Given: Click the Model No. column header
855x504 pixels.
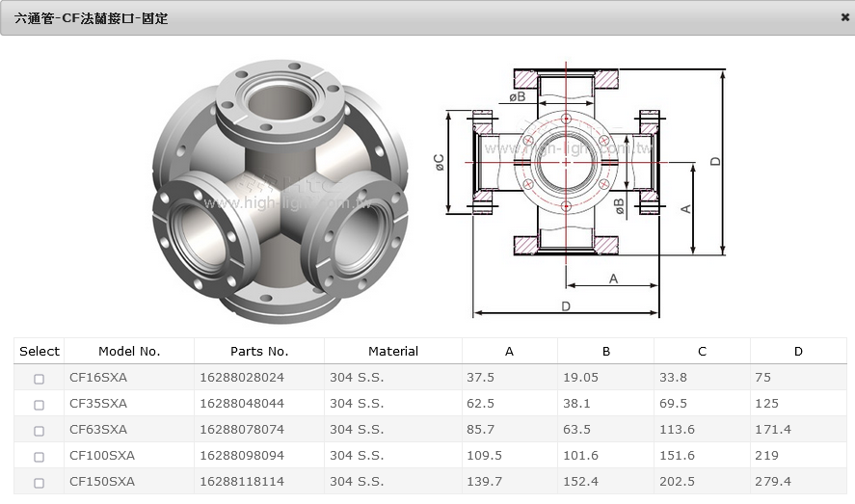Looking at the screenshot, I should [129, 352].
